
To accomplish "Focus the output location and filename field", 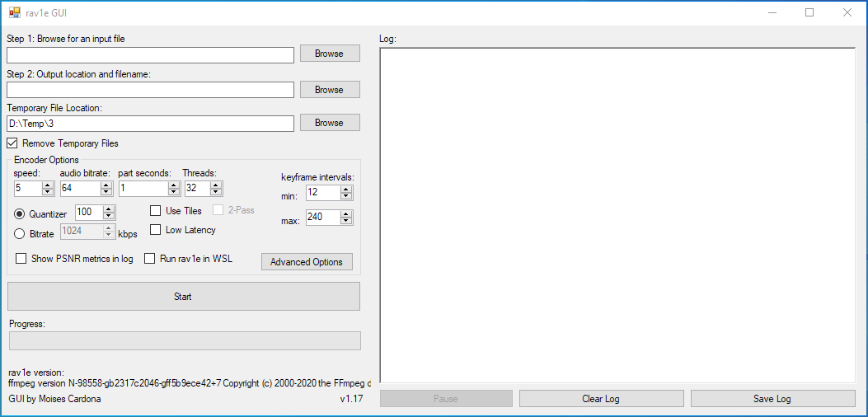I will pos(150,90).
